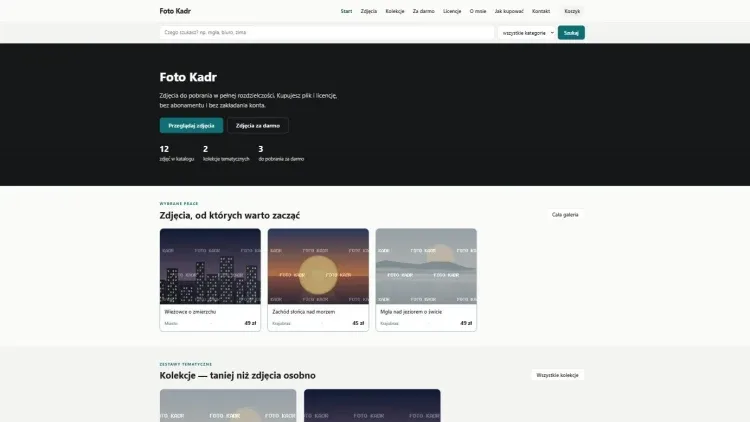Open the Kontakt nav link

[541, 11]
